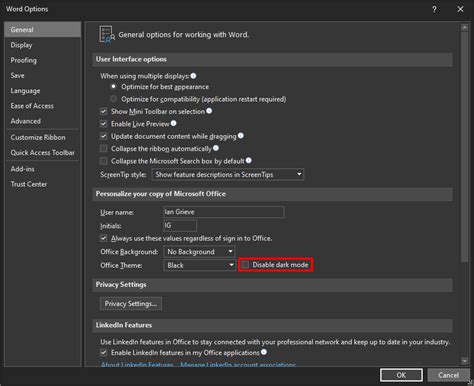Select the General category

(x=43, y=30)
